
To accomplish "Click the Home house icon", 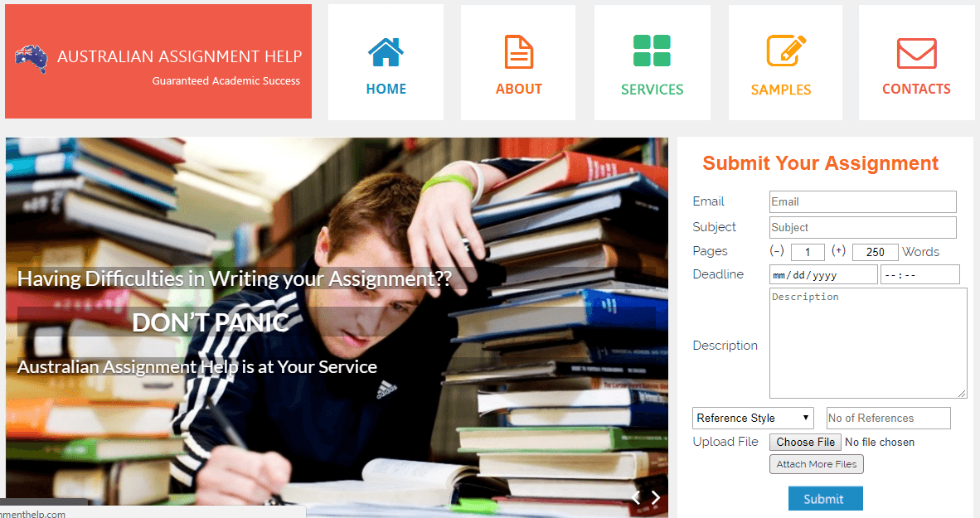I will tap(386, 52).
